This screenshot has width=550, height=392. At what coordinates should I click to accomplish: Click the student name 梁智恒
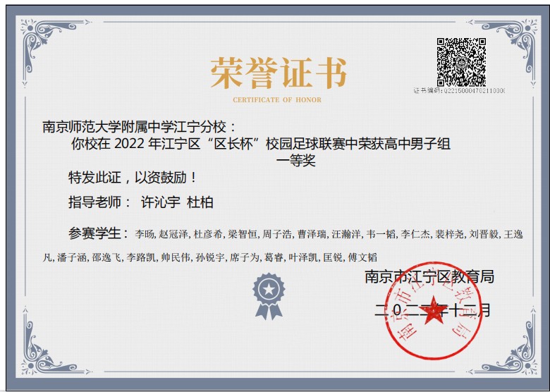[x=243, y=234]
